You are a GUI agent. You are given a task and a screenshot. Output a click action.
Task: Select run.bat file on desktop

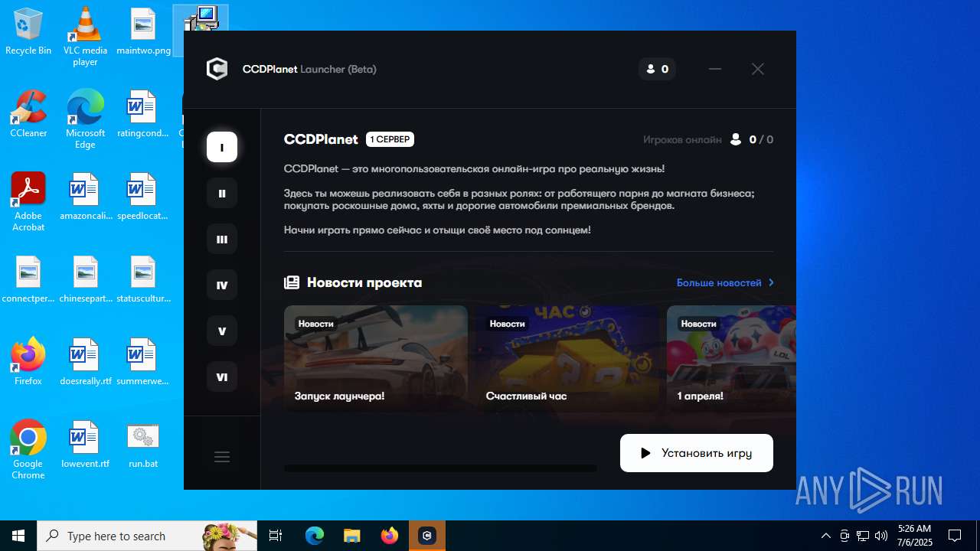pyautogui.click(x=143, y=445)
